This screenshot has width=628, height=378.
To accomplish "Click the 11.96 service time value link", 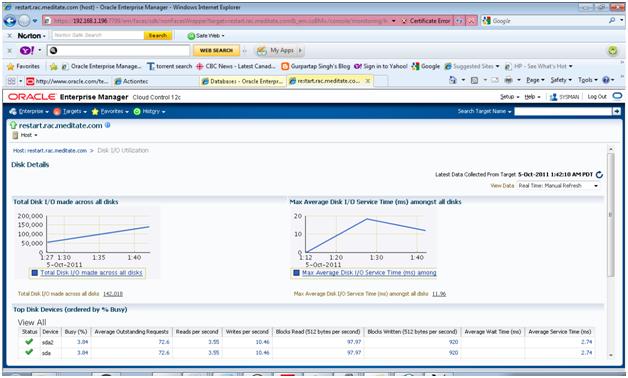I will 439,294.
